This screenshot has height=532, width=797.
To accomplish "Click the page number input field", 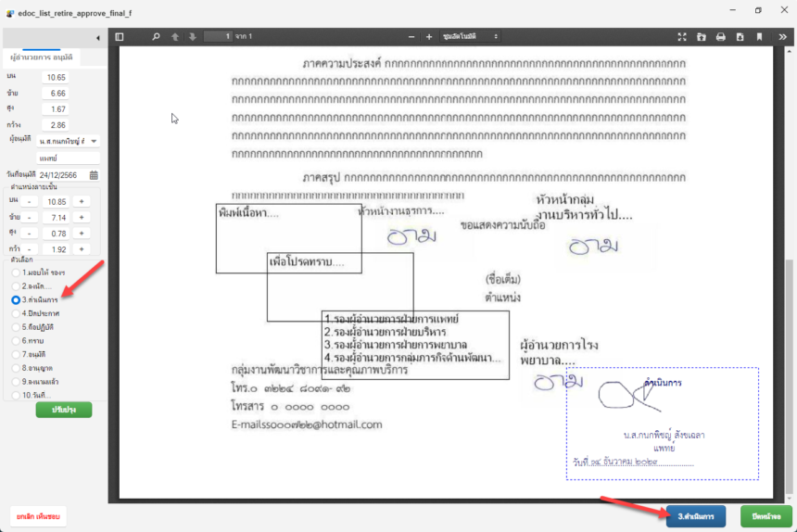I will point(217,37).
